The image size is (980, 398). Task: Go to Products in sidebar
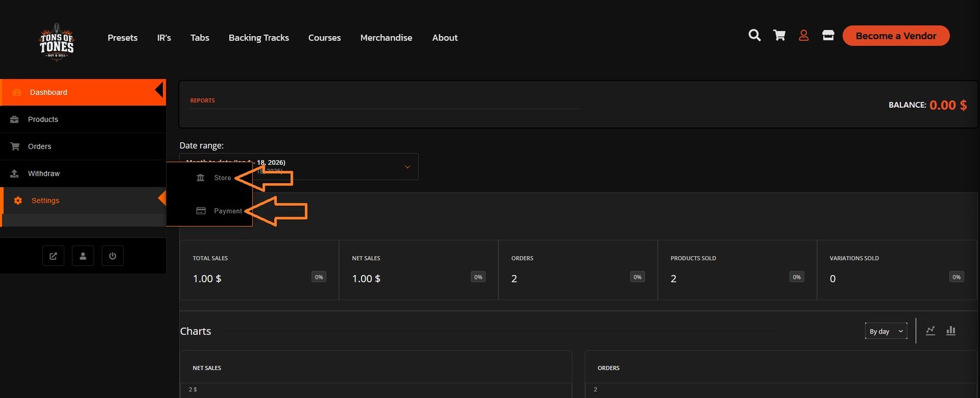[x=43, y=119]
